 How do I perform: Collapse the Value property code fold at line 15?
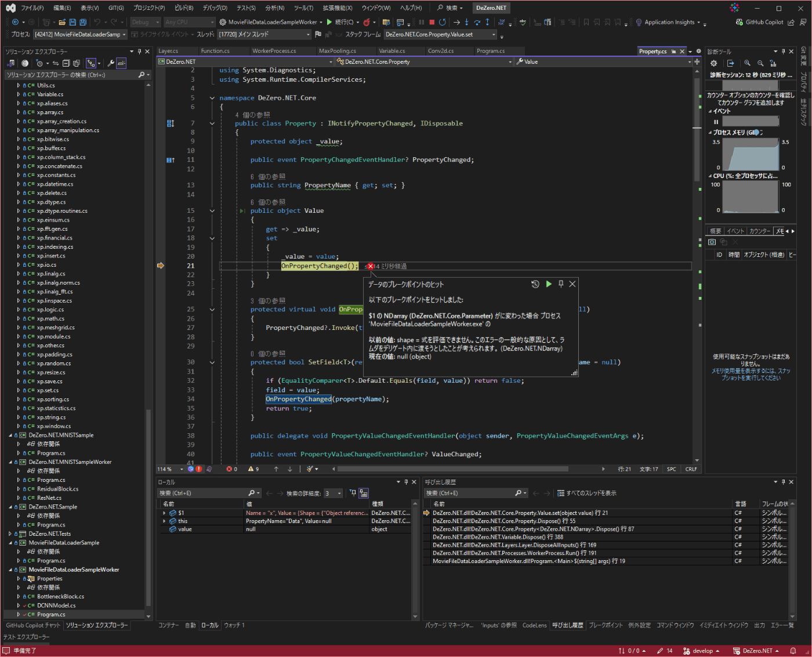(x=212, y=211)
